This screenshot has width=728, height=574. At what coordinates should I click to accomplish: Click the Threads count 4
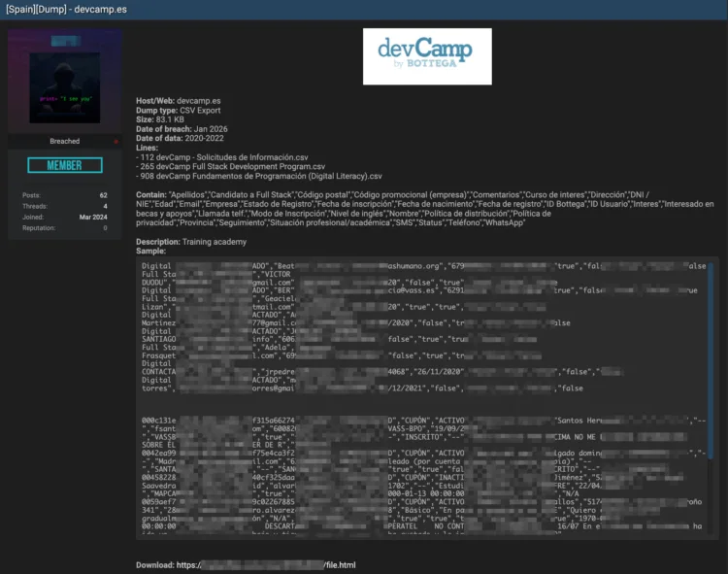click(106, 206)
